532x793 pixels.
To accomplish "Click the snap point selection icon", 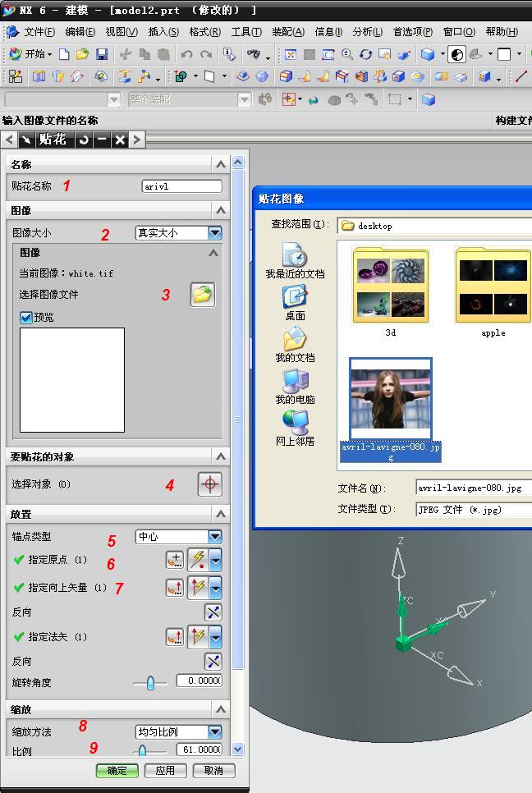I will click(x=289, y=99).
